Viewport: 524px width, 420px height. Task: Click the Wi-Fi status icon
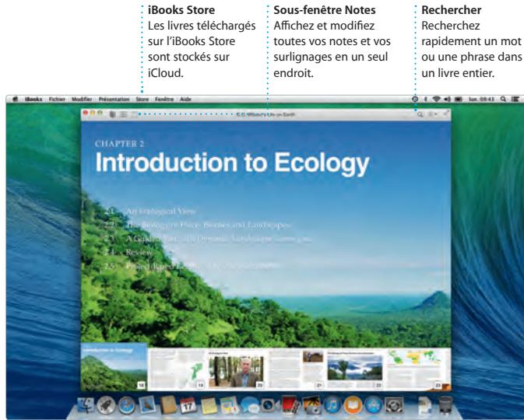[x=436, y=99]
